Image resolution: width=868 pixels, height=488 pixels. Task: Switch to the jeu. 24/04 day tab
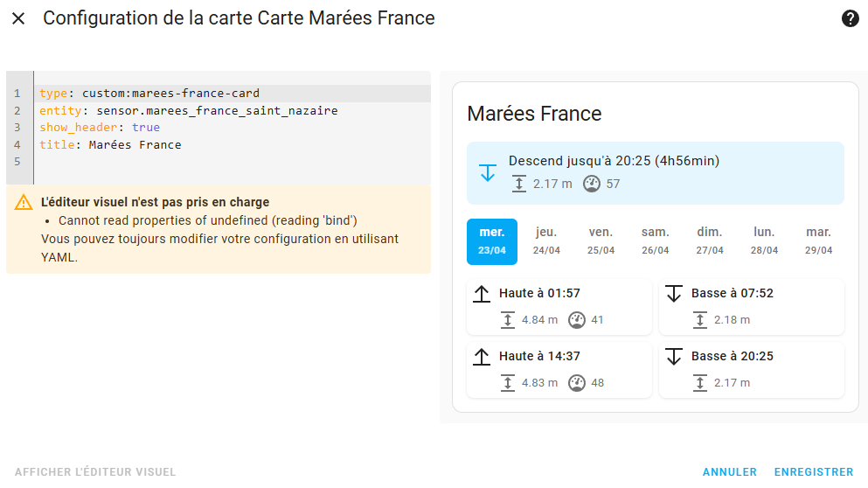pos(546,241)
